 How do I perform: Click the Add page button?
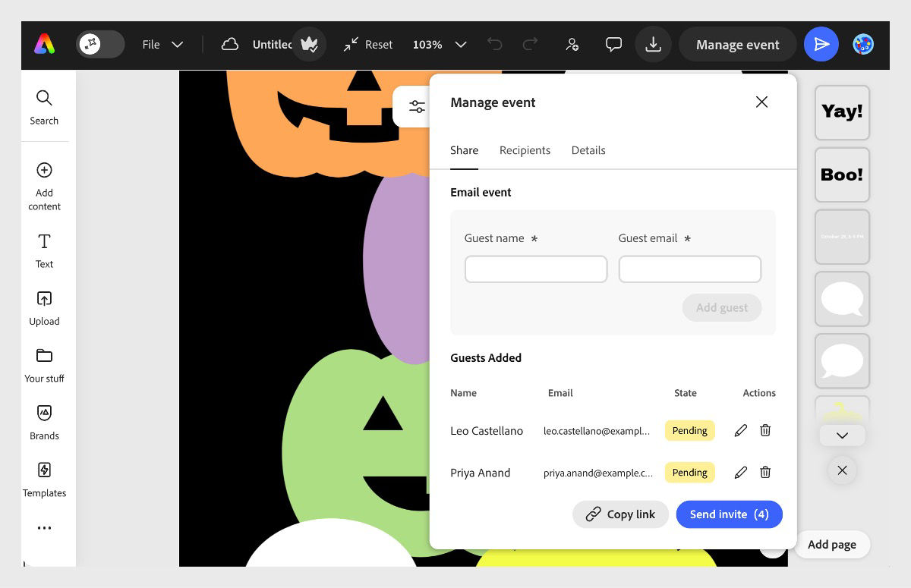tap(831, 544)
